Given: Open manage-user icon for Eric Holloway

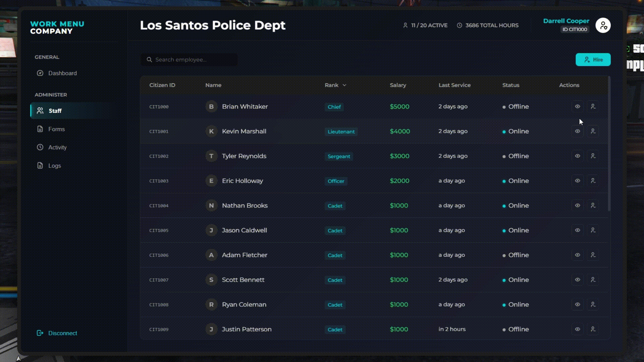Looking at the screenshot, I should coord(593,181).
